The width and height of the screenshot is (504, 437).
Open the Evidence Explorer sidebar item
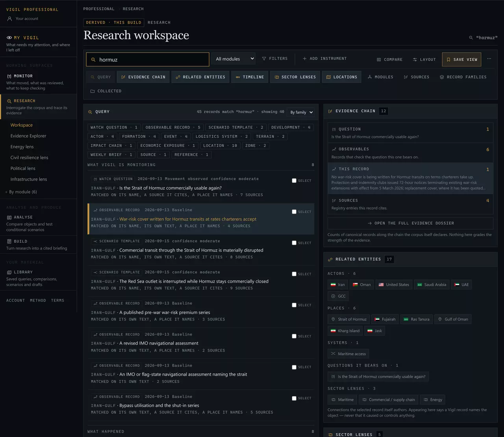pos(28,136)
